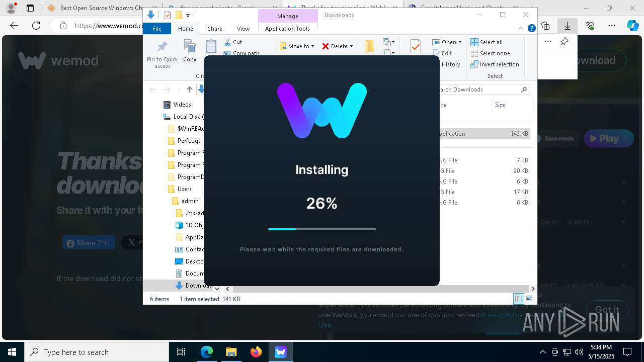Click the navigation tree scroll down arrow

coord(217,289)
